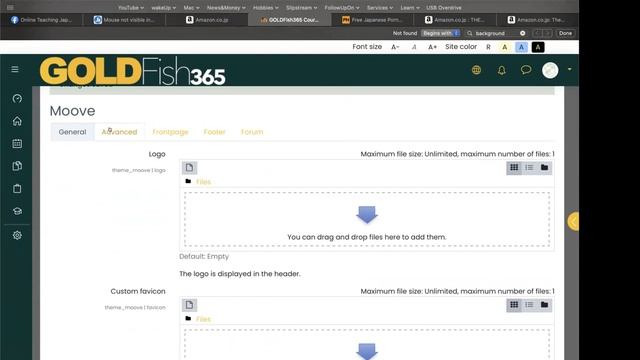Switch to the Forum tab
The image size is (640, 360).
252,132
